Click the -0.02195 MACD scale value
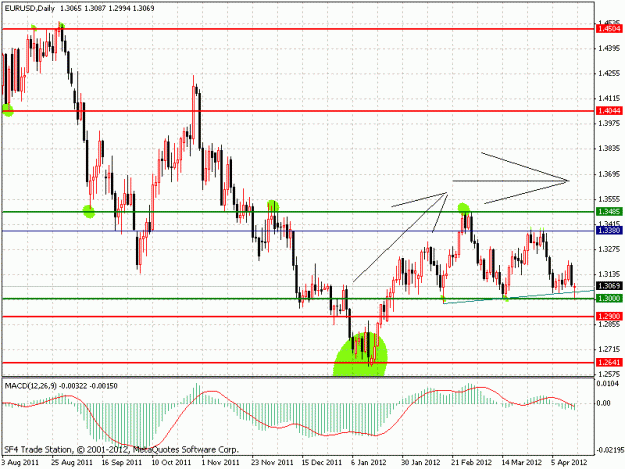 tap(610, 450)
